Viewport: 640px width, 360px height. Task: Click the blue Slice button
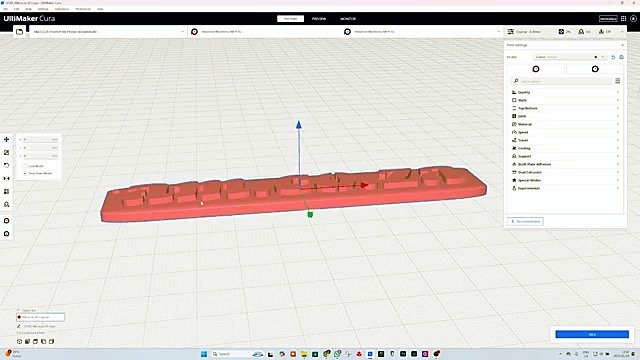click(592, 334)
